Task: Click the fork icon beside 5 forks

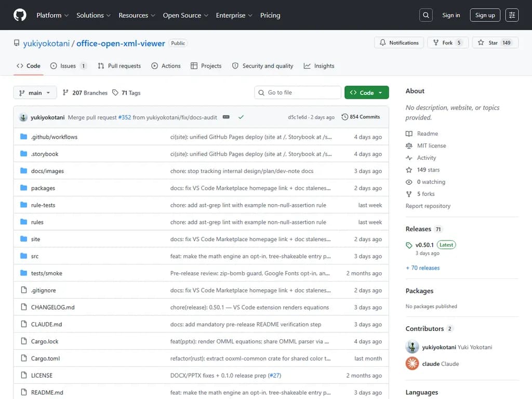Action: click(x=409, y=194)
